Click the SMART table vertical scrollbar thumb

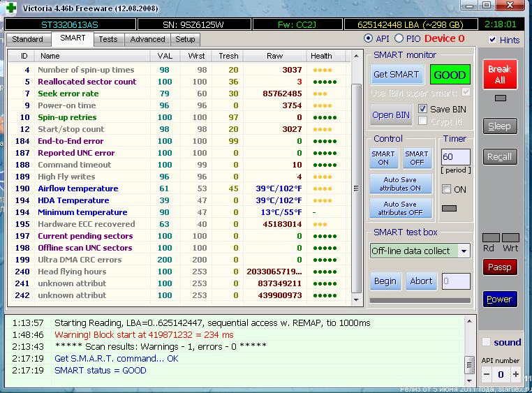(x=356, y=188)
